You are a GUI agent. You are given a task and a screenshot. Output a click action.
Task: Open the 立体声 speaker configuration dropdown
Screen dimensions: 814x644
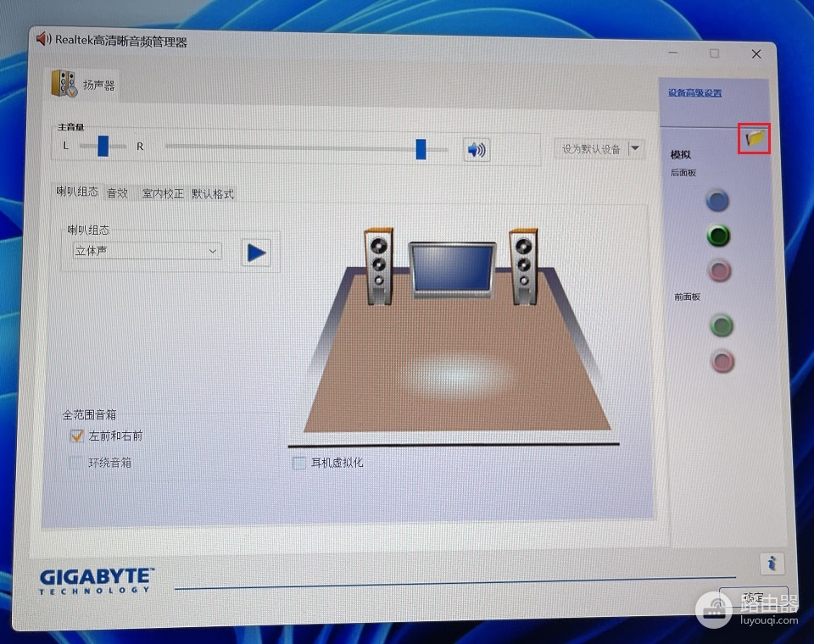148,251
